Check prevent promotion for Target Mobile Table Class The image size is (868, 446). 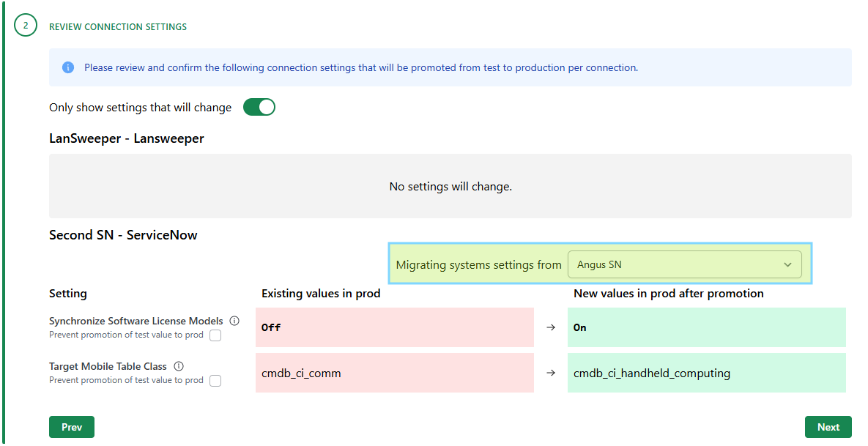[x=215, y=381]
